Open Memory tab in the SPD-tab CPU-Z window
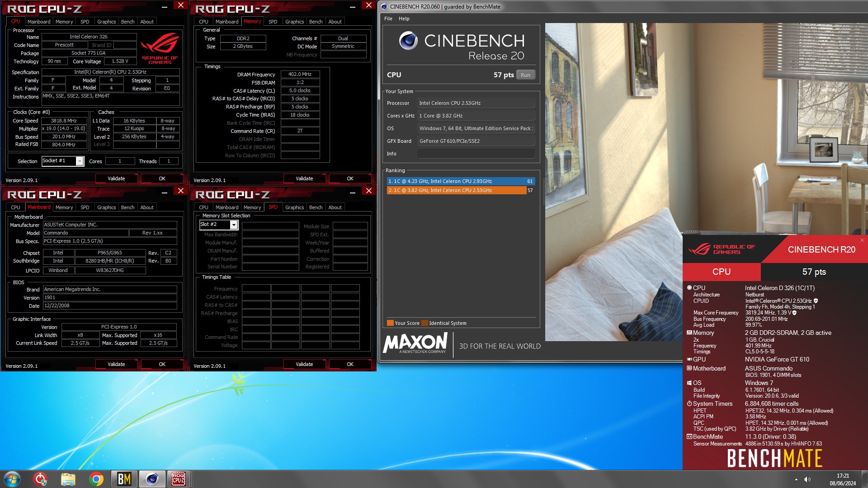Image resolution: width=868 pixels, height=488 pixels. click(252, 207)
